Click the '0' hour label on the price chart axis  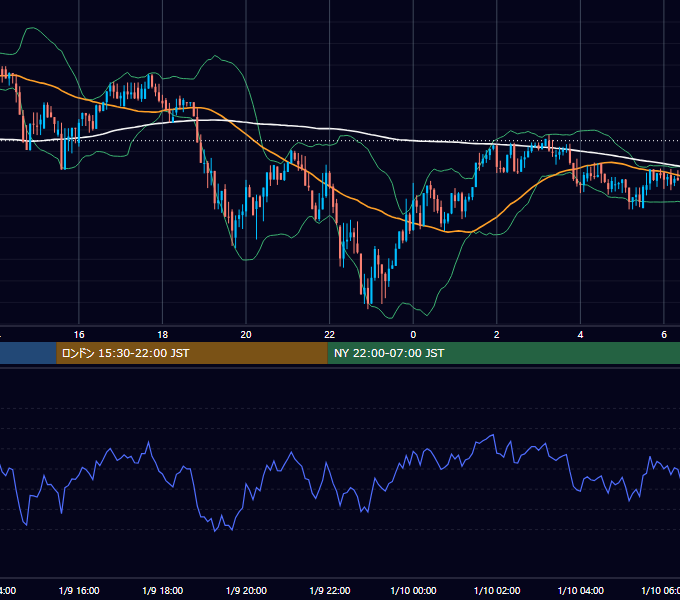pyautogui.click(x=413, y=335)
